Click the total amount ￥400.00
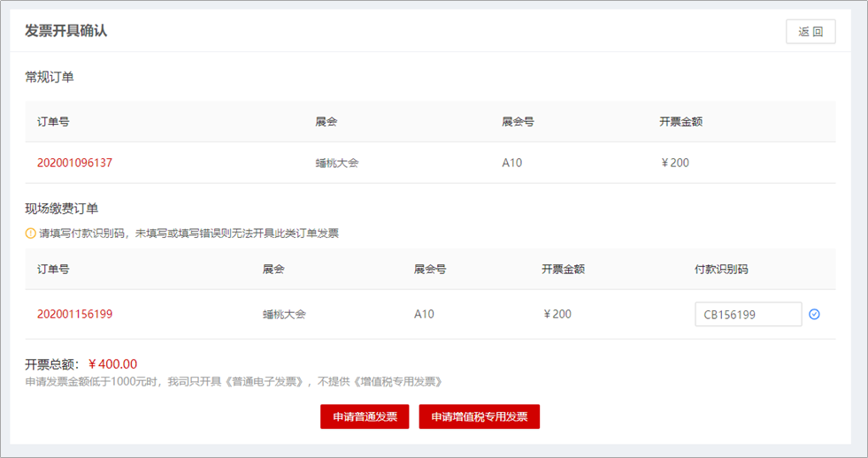The width and height of the screenshot is (868, 458). point(113,364)
